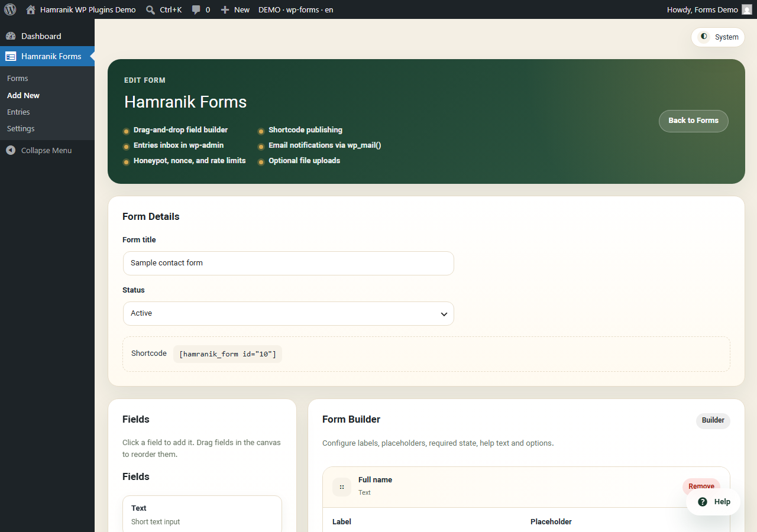The image size is (757, 532).
Task: Click the Help question mark icon
Action: pos(703,502)
